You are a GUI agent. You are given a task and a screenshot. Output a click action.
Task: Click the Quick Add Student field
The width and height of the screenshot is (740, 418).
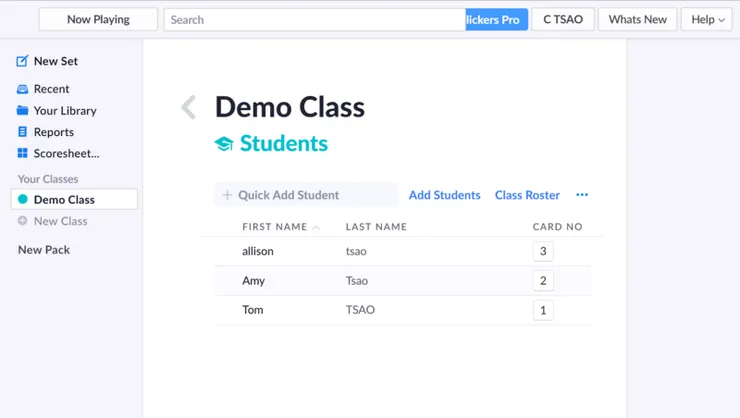pos(306,195)
